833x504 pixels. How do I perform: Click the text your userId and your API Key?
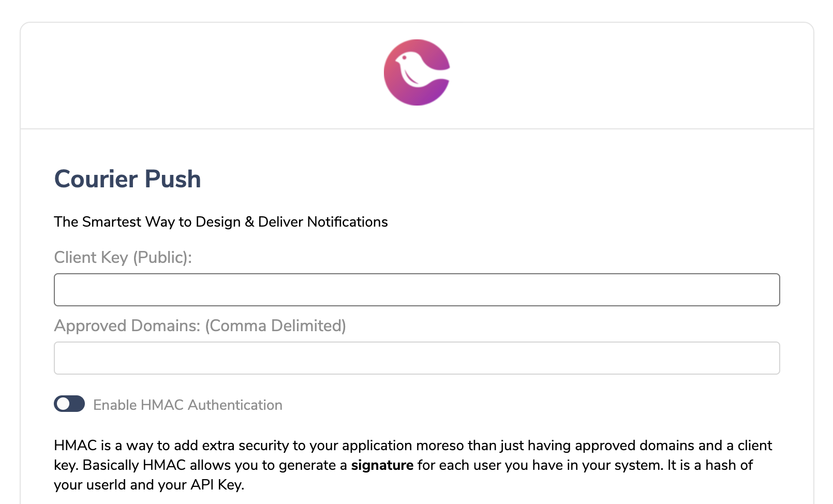point(149,485)
